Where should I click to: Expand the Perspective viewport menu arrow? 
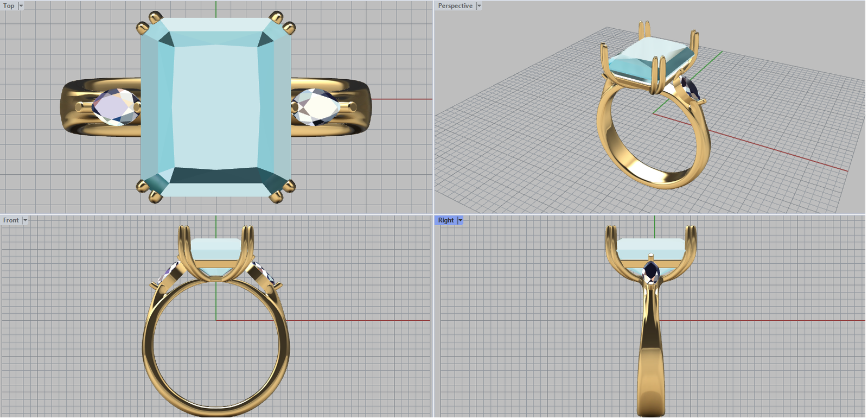pyautogui.click(x=479, y=6)
